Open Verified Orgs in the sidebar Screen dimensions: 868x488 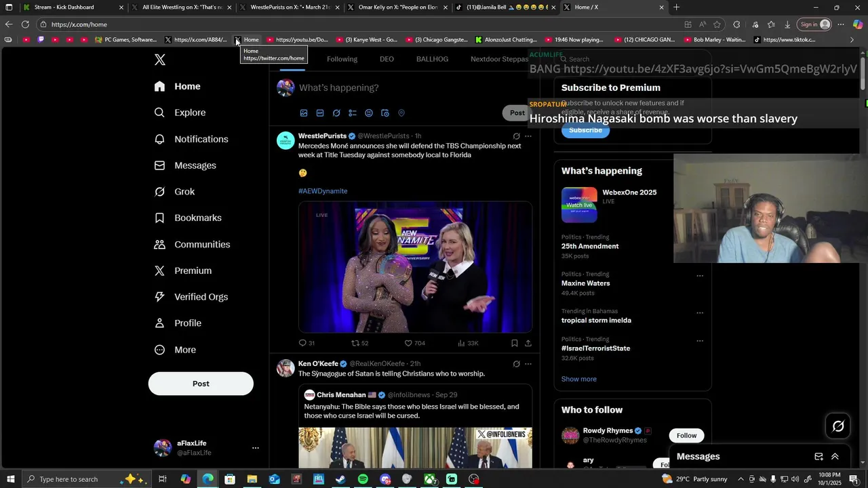191,297
